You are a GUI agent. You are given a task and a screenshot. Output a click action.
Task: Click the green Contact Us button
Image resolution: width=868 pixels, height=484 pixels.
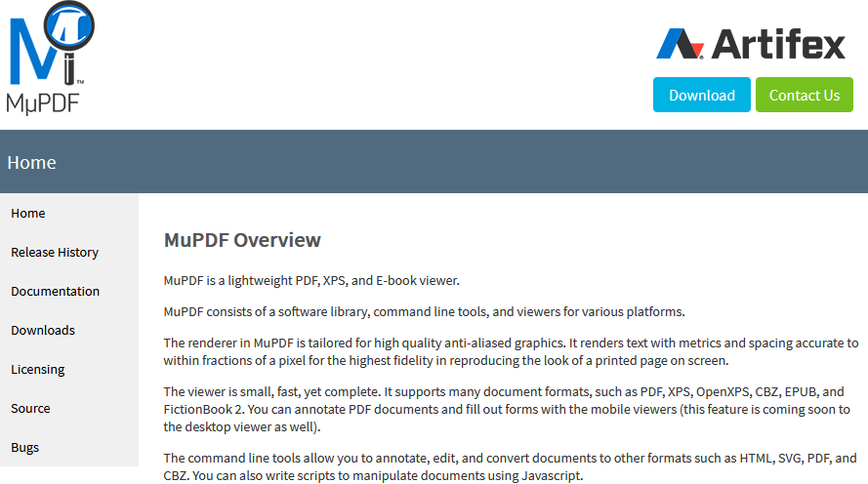tap(804, 95)
